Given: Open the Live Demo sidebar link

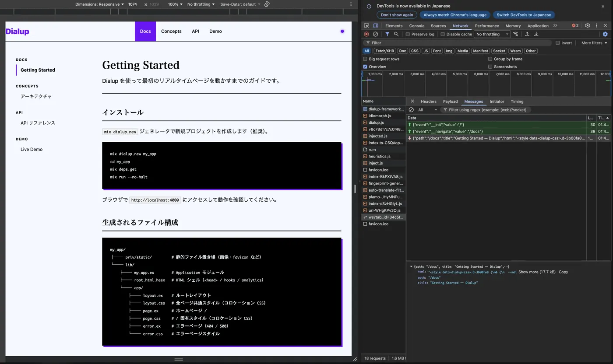Looking at the screenshot, I should pyautogui.click(x=32, y=149).
